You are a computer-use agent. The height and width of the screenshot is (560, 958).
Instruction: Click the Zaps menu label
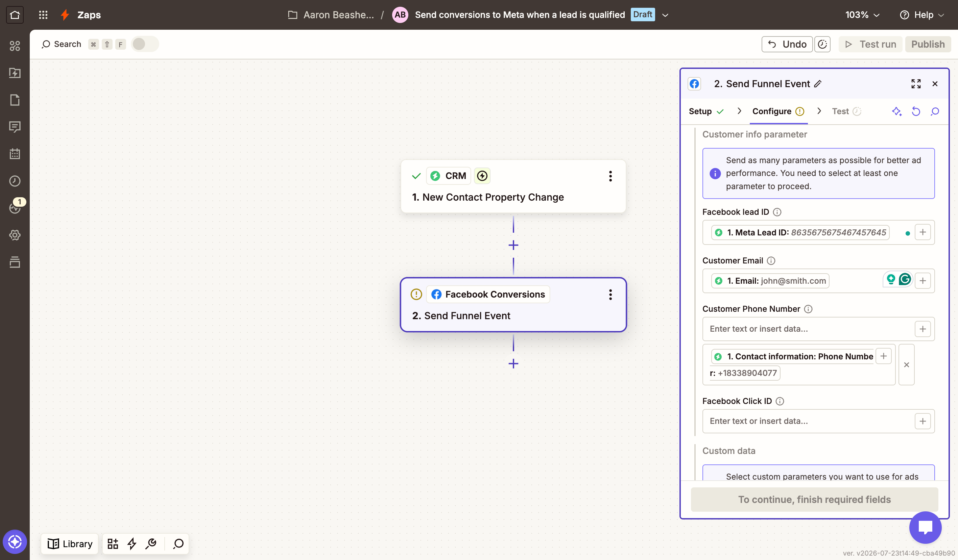tap(89, 15)
